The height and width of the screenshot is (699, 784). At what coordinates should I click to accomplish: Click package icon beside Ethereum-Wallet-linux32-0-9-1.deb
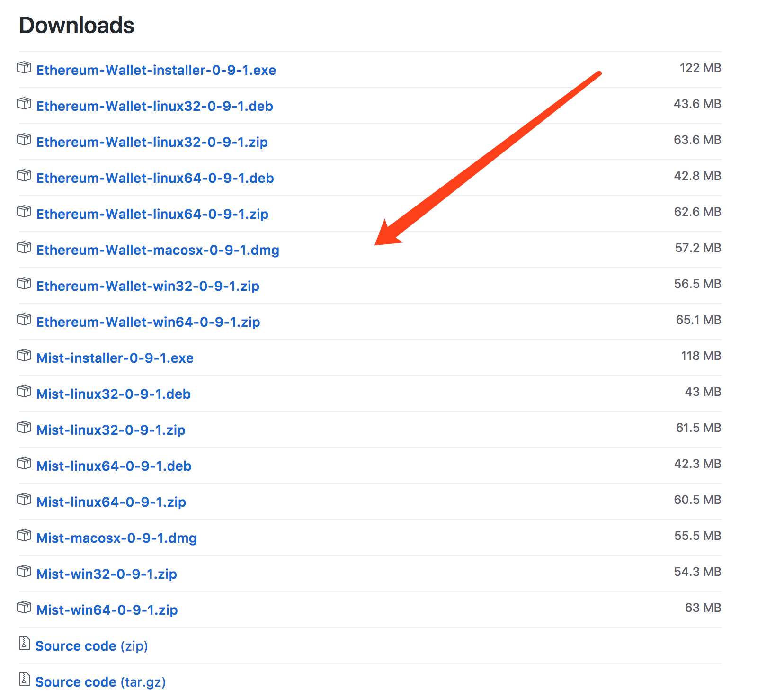pyautogui.click(x=24, y=103)
